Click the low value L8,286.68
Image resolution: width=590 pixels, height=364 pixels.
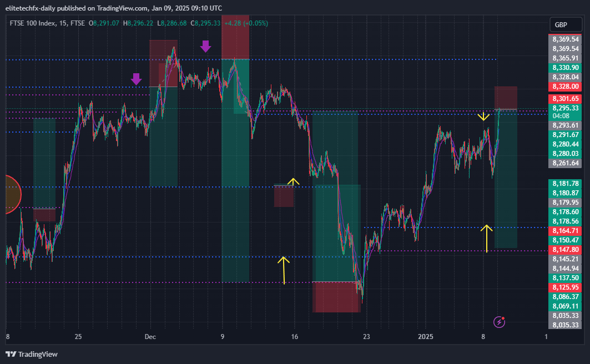click(172, 23)
